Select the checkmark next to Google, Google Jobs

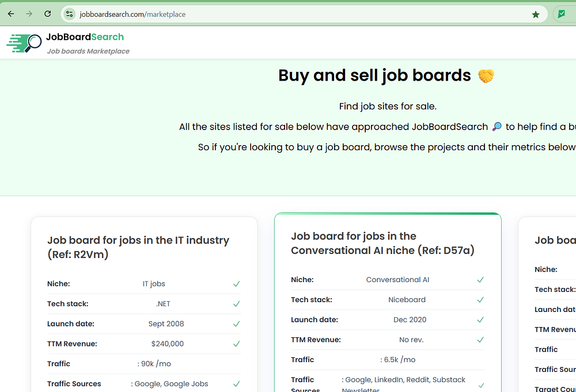coord(237,384)
